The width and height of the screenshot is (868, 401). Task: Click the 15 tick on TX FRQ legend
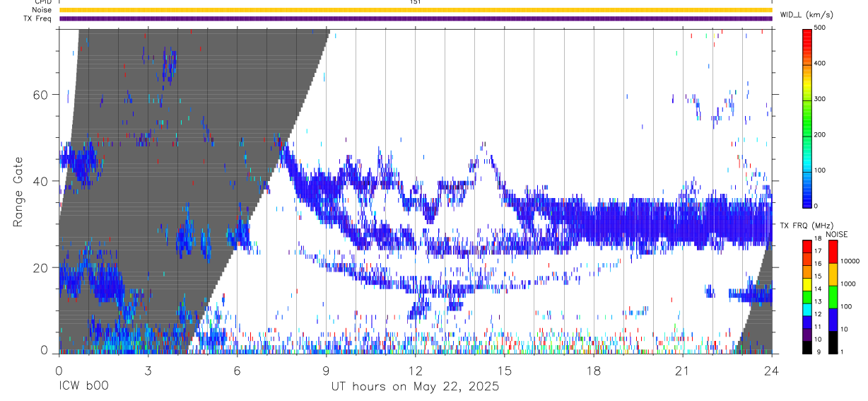point(819,277)
